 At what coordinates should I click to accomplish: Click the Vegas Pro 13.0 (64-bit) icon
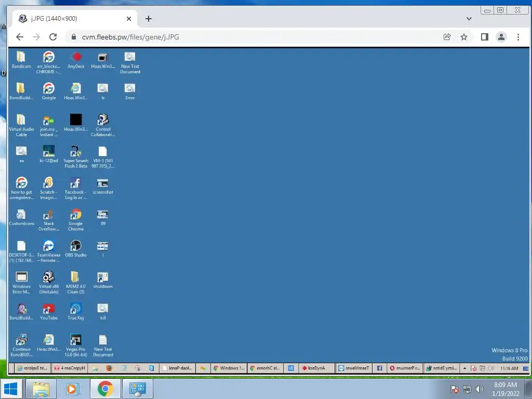[76, 345]
